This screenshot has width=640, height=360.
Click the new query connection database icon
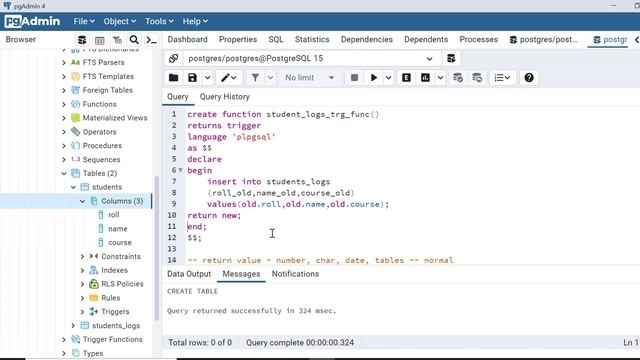451,58
